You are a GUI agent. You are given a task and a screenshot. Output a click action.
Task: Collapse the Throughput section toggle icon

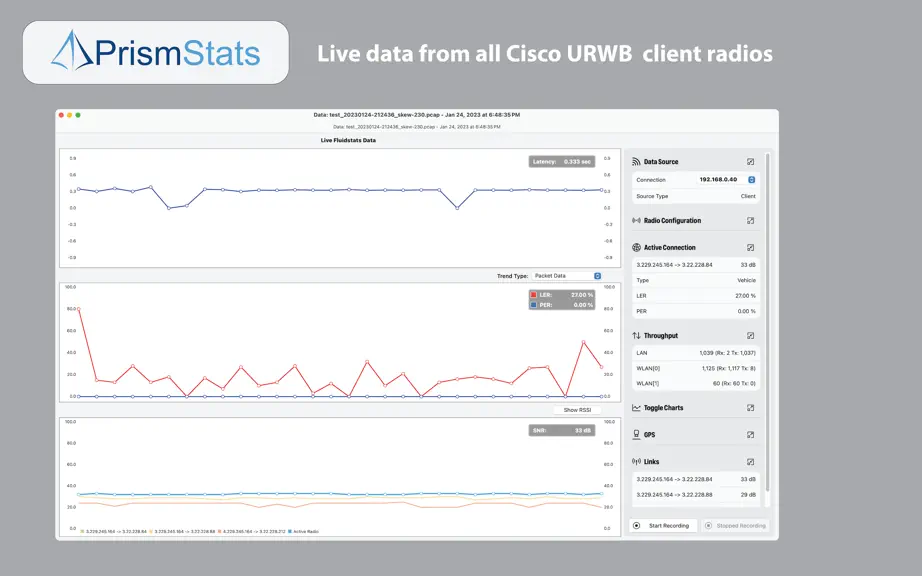pyautogui.click(x=750, y=336)
